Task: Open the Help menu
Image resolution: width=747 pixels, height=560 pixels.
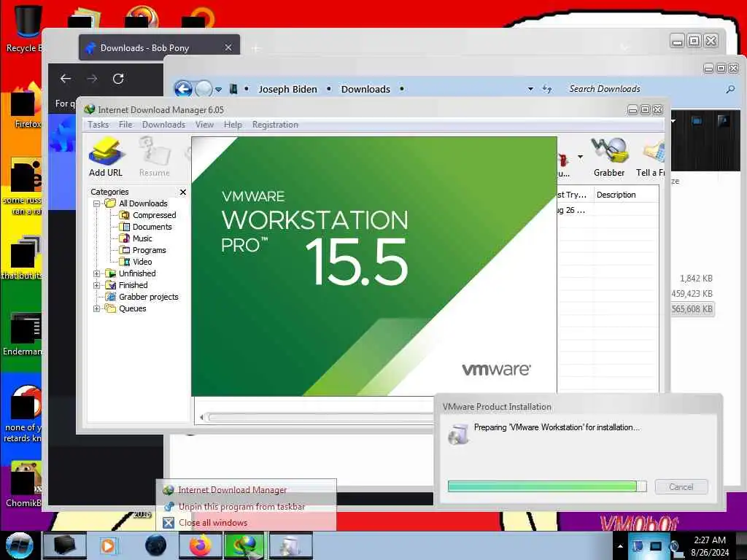Action: coord(233,125)
